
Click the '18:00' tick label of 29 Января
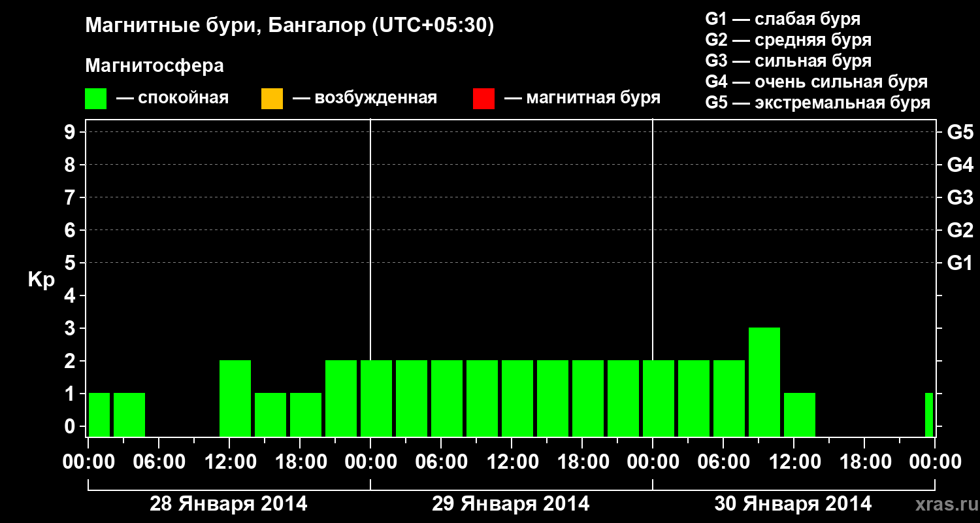(582, 462)
